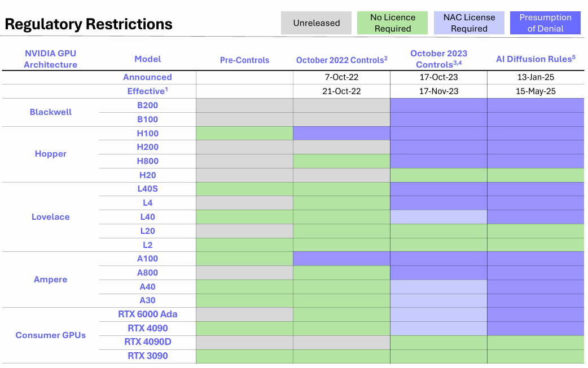Click the 'L4' model name
The image size is (588, 368).
[148, 203]
